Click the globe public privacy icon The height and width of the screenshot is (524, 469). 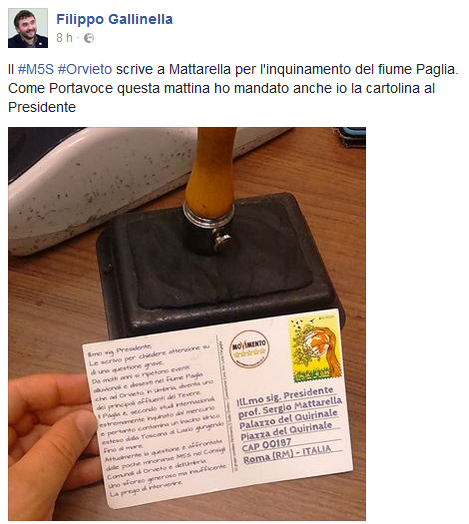click(x=89, y=38)
